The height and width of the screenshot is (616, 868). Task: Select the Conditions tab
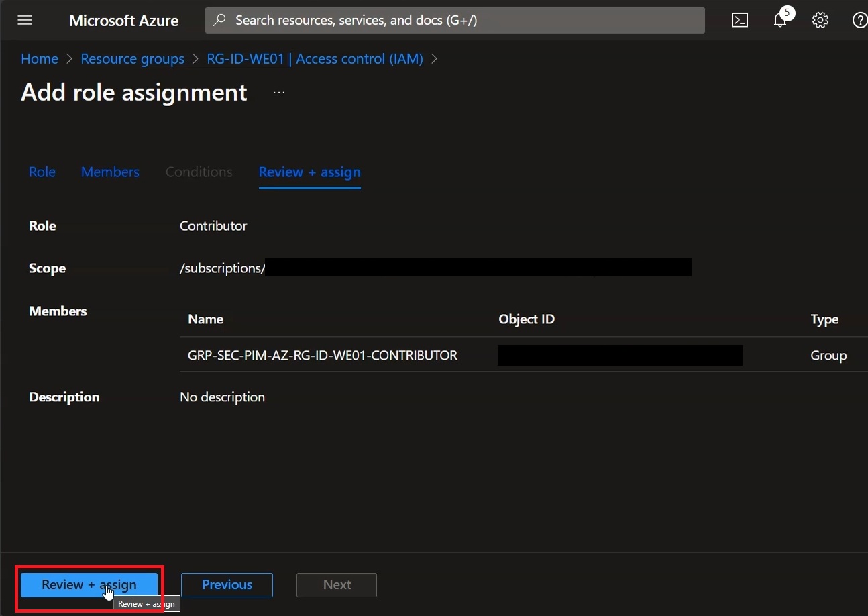199,172
